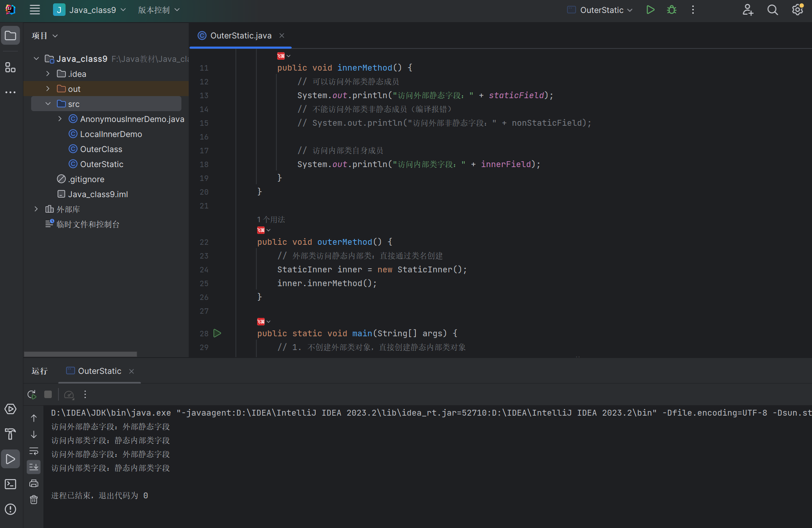Screen dimensions: 812x528
Task: Select the OuterStatic.java editor tab
Action: [240, 36]
